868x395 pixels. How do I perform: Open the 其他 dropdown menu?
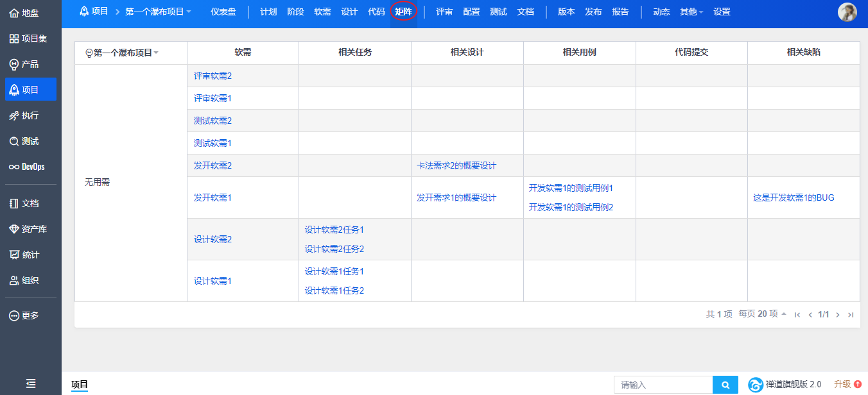coord(691,12)
